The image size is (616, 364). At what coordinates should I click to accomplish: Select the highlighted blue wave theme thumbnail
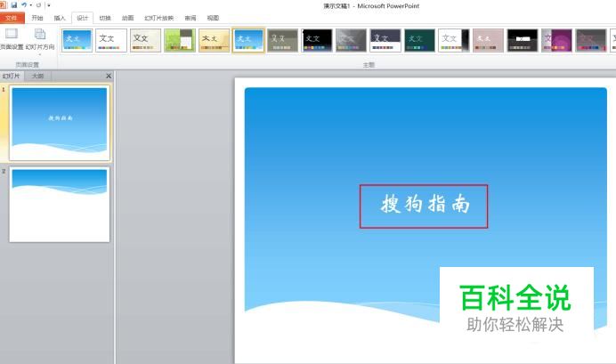point(248,40)
